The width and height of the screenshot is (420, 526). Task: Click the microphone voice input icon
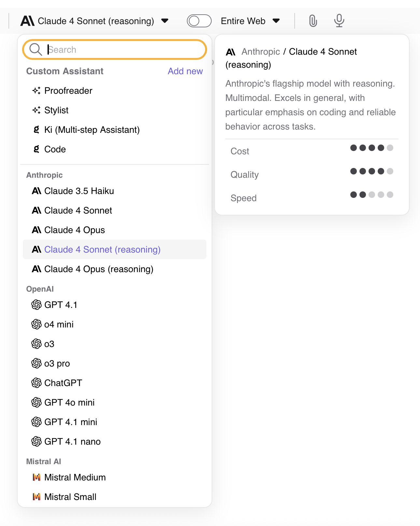339,21
